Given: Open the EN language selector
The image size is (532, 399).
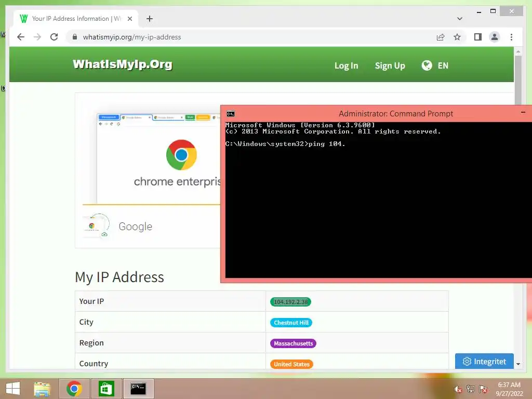Looking at the screenshot, I should (x=443, y=65).
